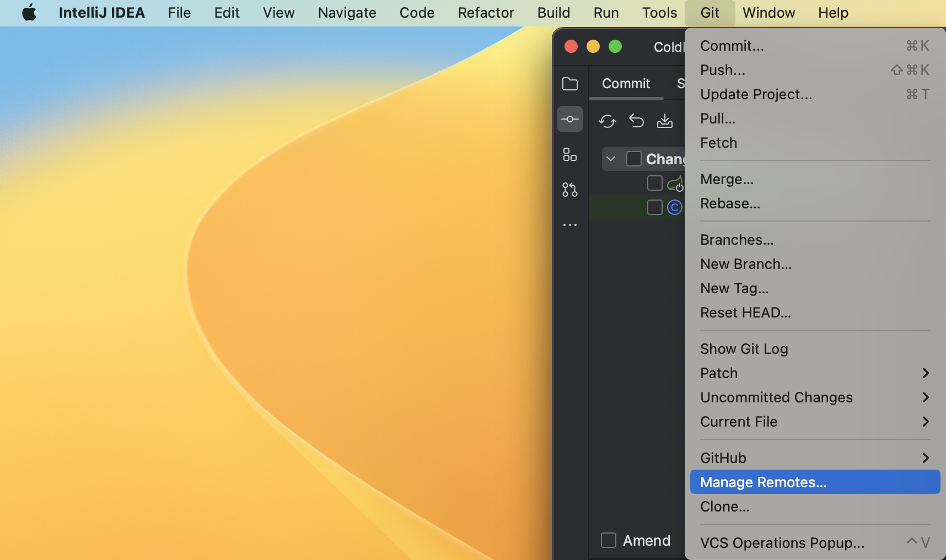
Task: Switch to the Commit tab
Action: tap(626, 84)
